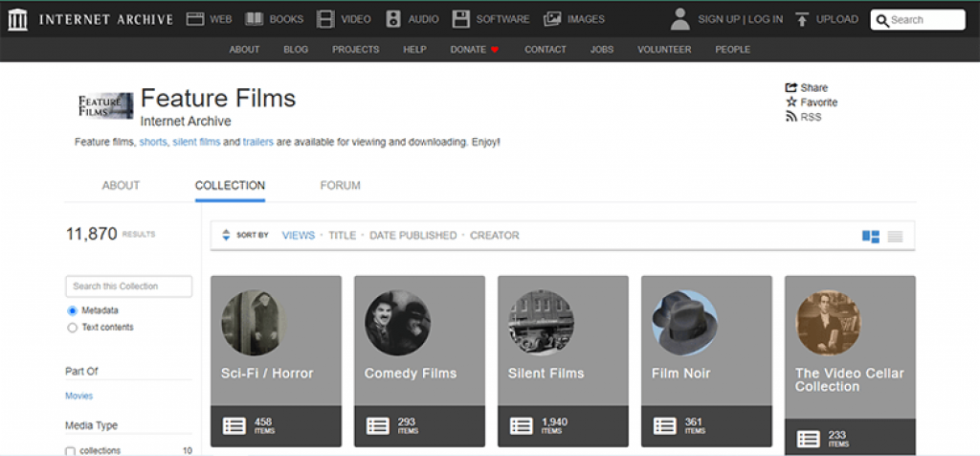This screenshot has height=456, width=980.
Task: Open the Sci-Fi / Horror thumbnail
Action: pyautogui.click(x=254, y=323)
